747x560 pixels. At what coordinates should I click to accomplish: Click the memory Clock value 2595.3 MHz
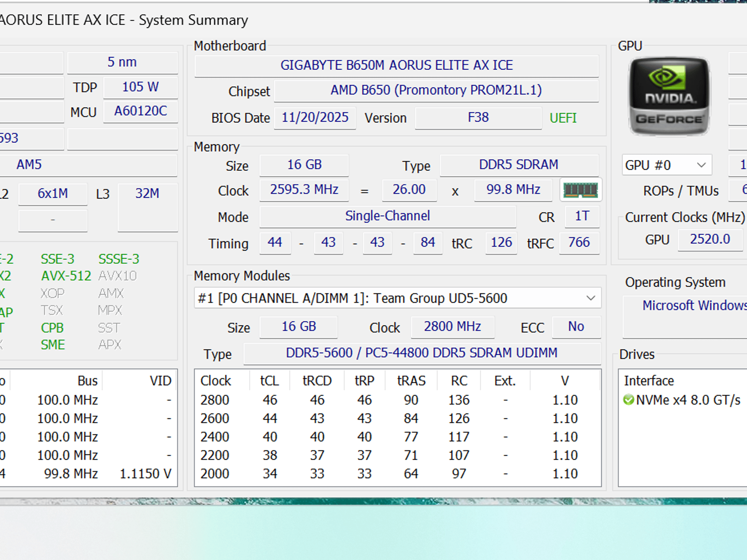304,190
